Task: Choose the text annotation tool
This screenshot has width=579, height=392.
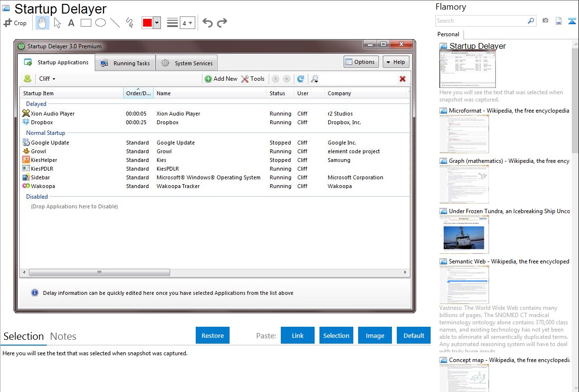Action: (71, 23)
